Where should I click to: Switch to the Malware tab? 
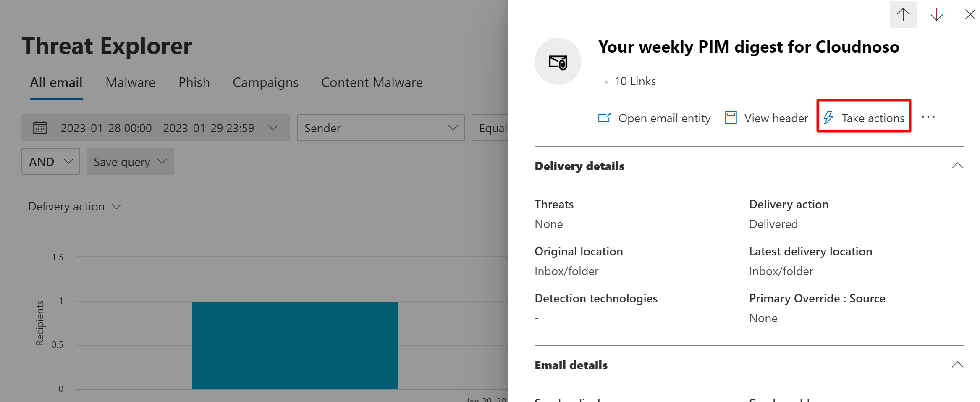click(130, 83)
